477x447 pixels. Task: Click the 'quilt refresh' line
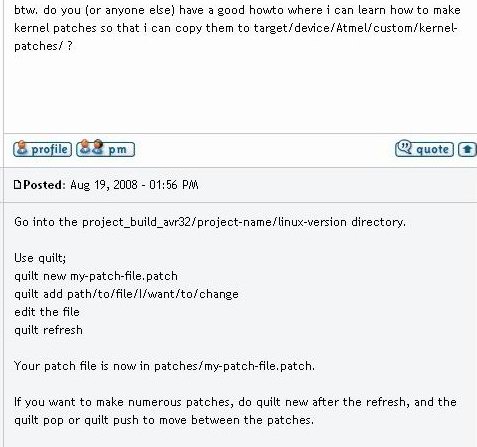coord(48,330)
